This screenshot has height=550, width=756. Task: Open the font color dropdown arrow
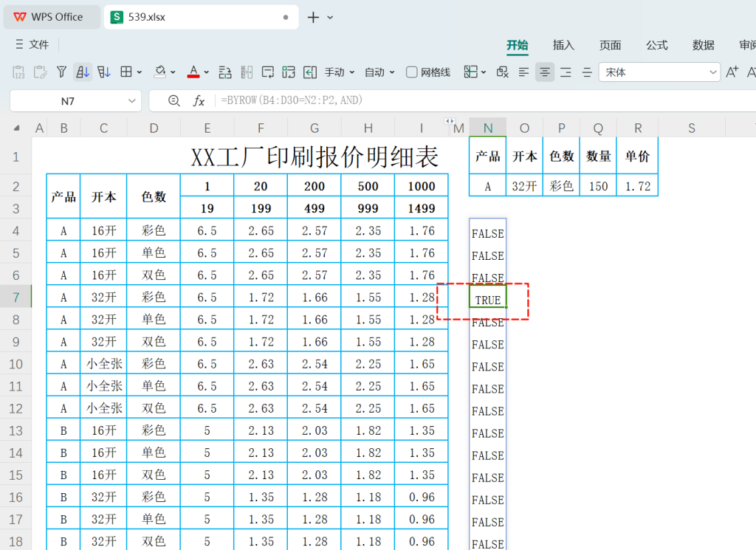pyautogui.click(x=207, y=72)
